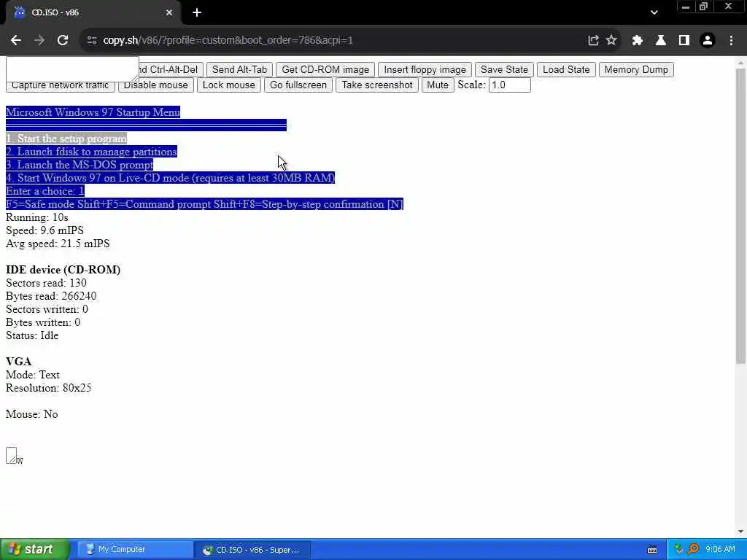Send Ctrl-Alt-Del to emulator

point(171,69)
